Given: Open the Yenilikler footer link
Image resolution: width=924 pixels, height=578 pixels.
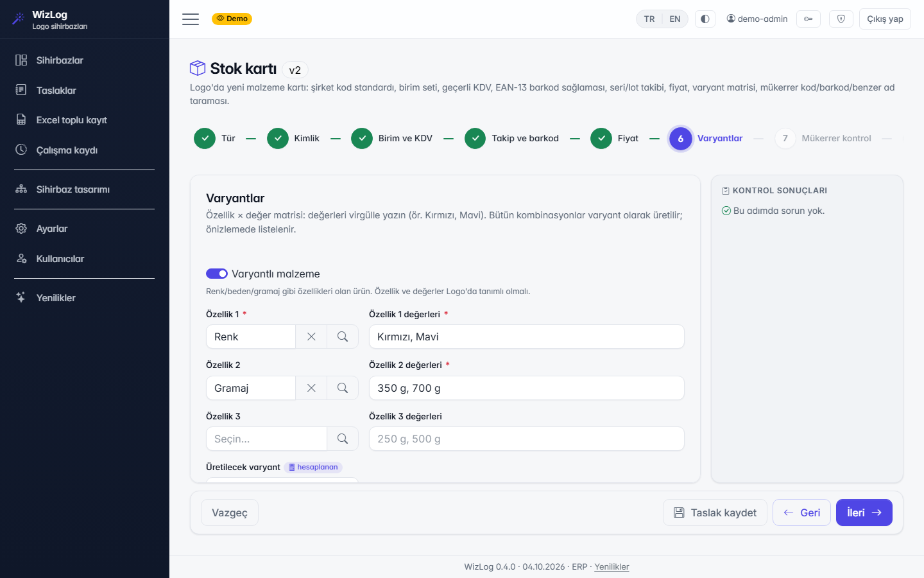Looking at the screenshot, I should [612, 566].
